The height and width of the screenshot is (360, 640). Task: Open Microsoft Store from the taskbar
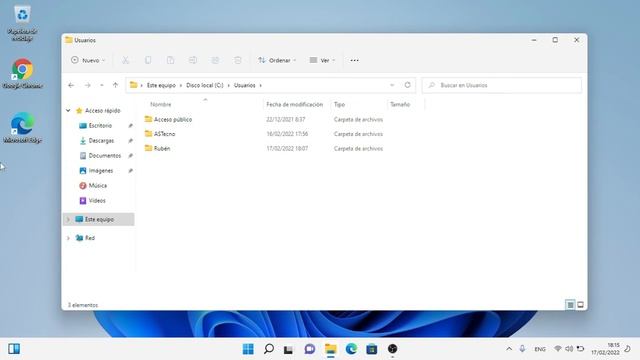pyautogui.click(x=371, y=349)
